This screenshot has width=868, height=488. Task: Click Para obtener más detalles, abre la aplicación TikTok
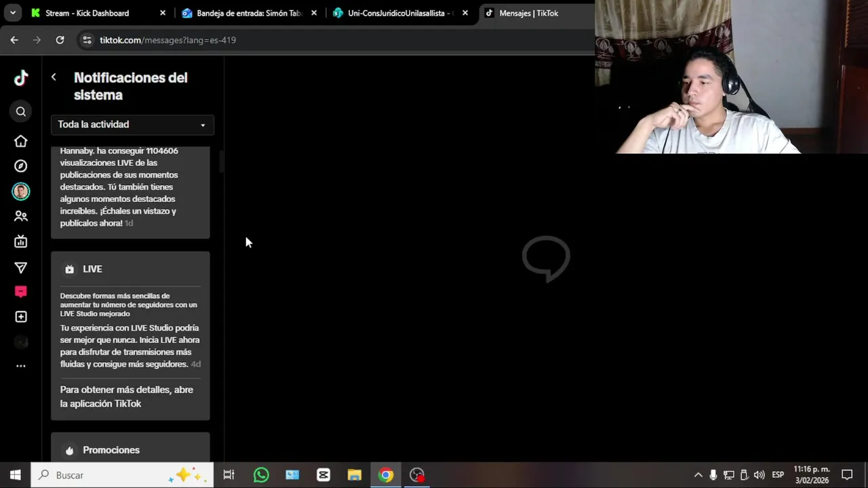tap(127, 396)
